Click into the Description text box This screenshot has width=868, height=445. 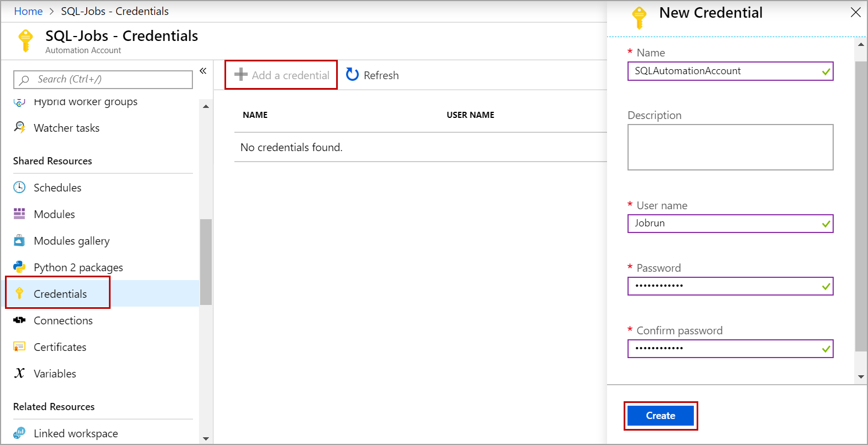click(x=730, y=147)
